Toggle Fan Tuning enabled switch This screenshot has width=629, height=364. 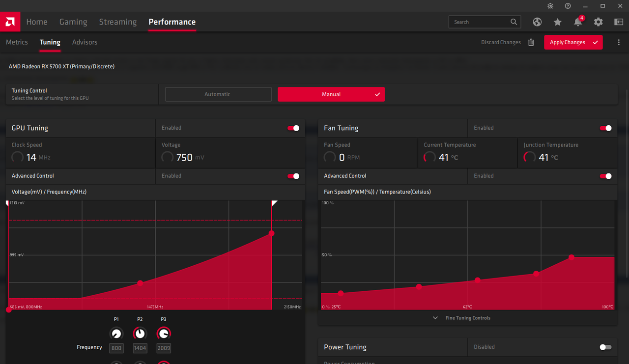606,128
